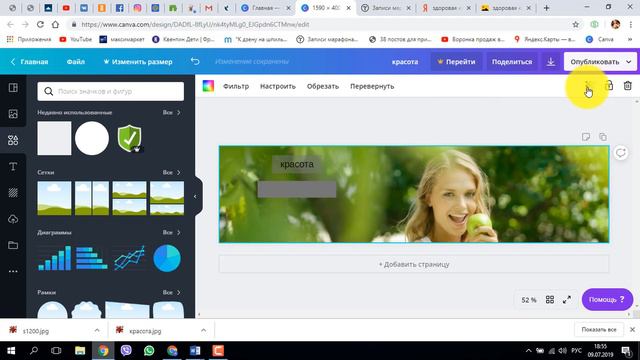Viewport: 640px width, 360px height.
Task: Open the s1200.jpg download options chevron
Action: coord(97,330)
